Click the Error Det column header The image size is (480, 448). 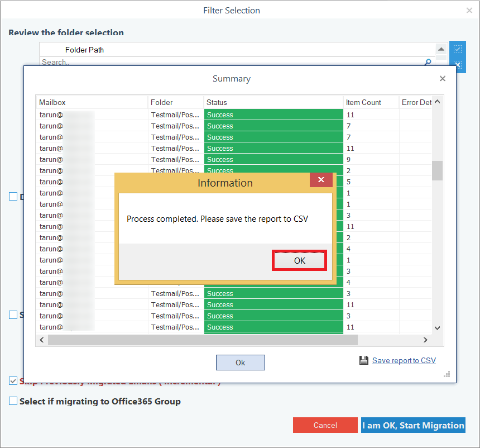tap(416, 102)
